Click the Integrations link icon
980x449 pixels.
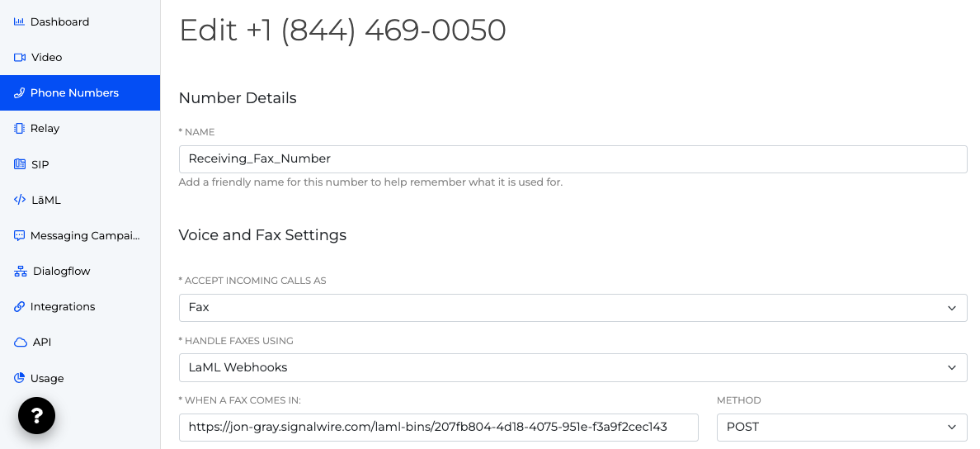pyautogui.click(x=20, y=307)
